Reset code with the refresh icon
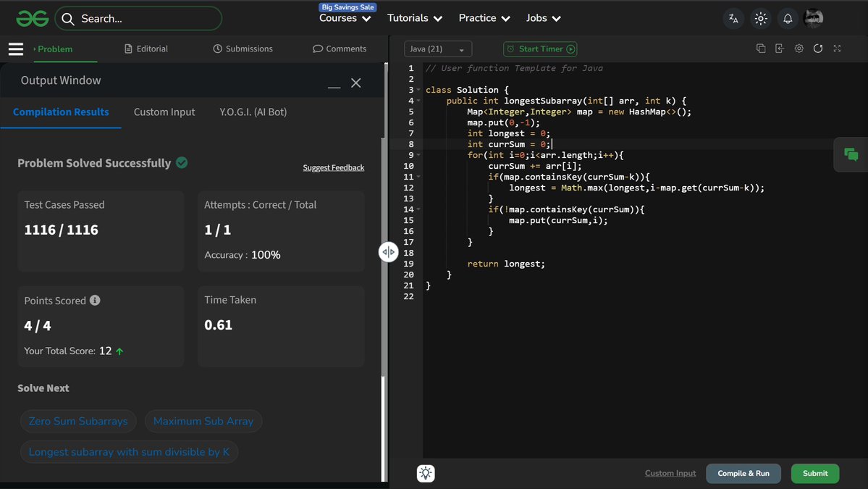 pos(817,49)
